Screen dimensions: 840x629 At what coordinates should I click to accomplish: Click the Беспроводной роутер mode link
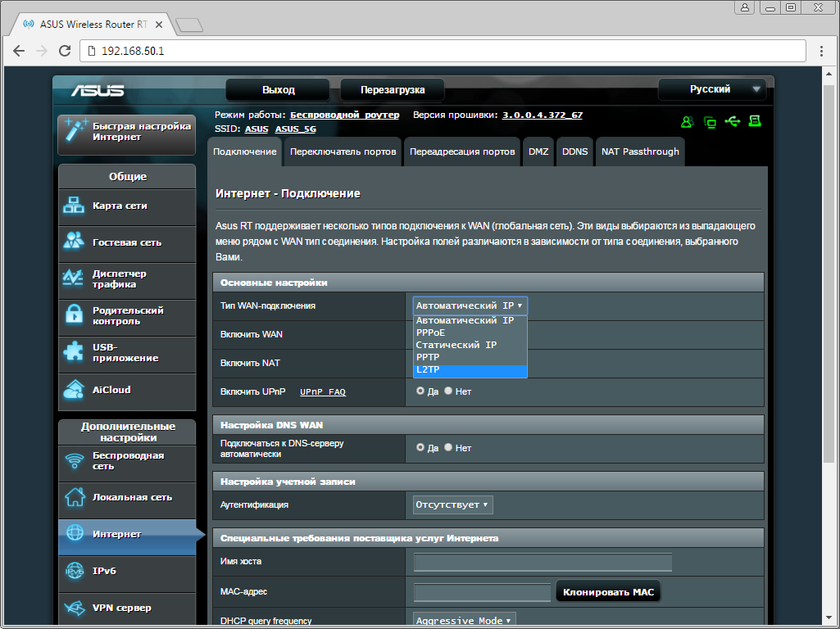click(344, 115)
